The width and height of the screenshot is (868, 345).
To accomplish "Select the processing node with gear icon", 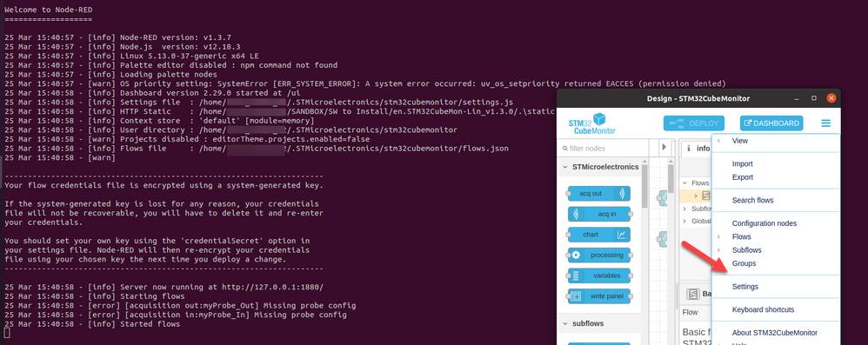I will click(600, 255).
